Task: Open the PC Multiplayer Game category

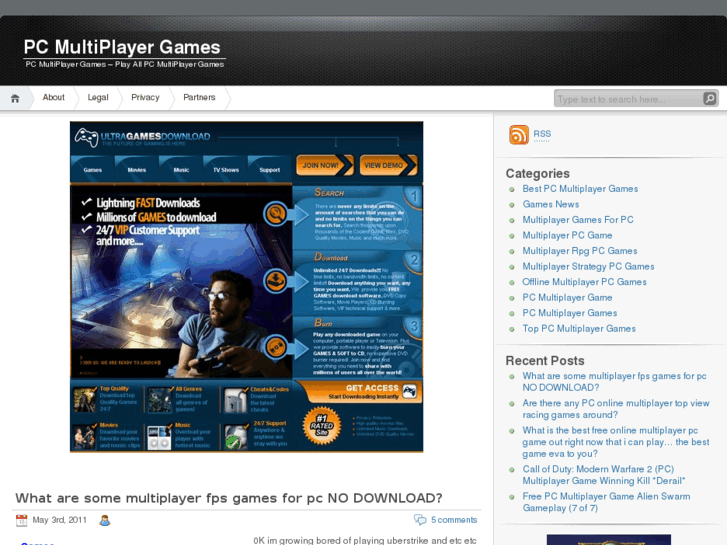Action: 568,297
